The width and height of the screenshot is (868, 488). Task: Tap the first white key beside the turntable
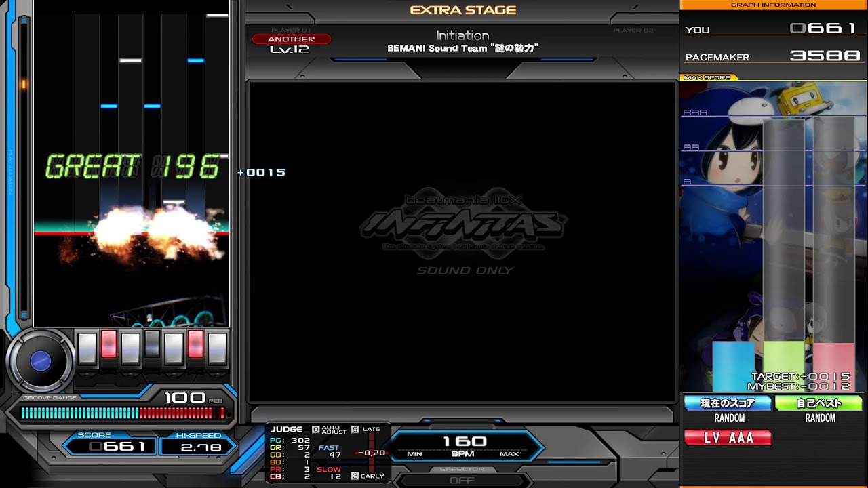tap(87, 348)
